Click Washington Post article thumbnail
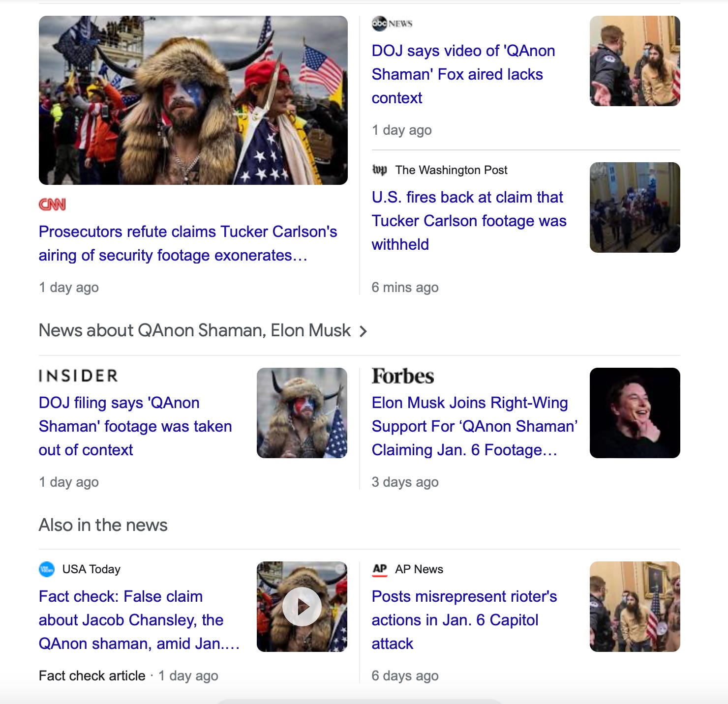 pos(635,207)
